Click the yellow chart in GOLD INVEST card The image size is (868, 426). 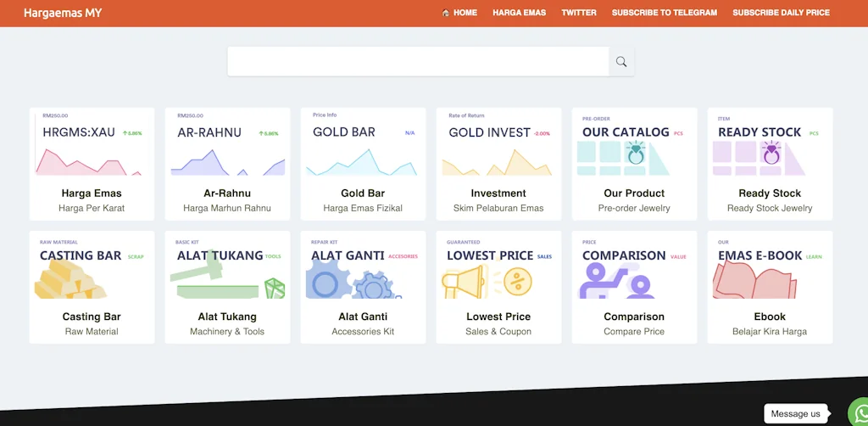[x=497, y=162]
